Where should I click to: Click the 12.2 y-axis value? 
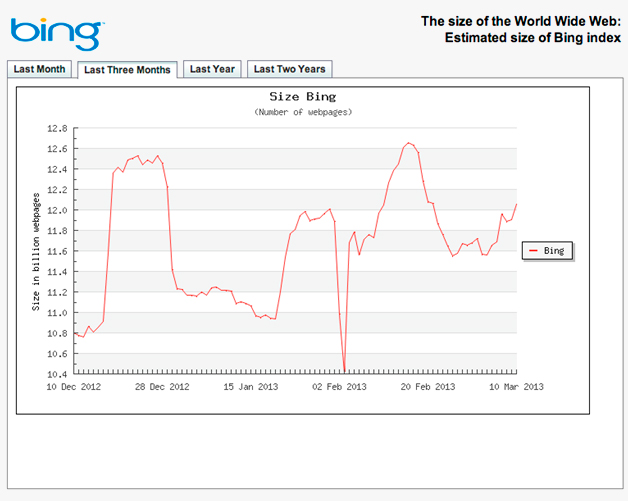(57, 190)
